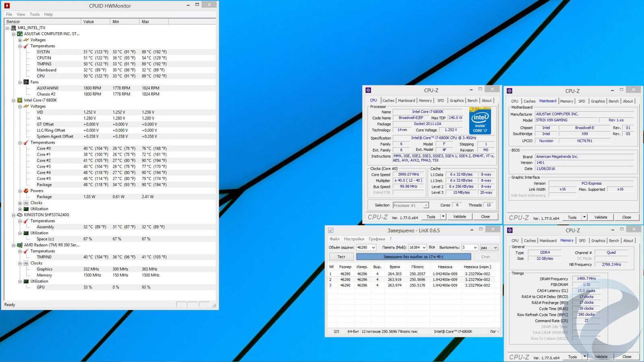This screenshot has height=362, width=644.
Task: Open Настройки menu in LinX
Action: click(354, 239)
